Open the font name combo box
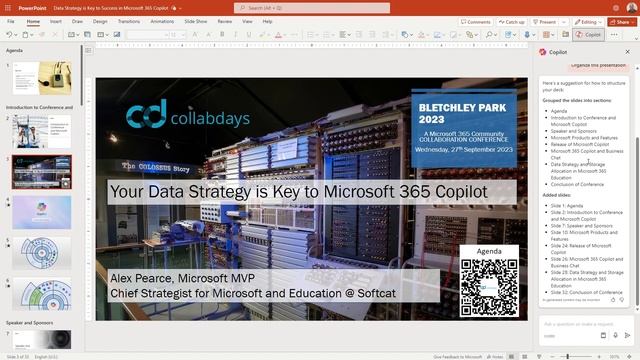The width and height of the screenshot is (640, 360). pyautogui.click(x=147, y=35)
